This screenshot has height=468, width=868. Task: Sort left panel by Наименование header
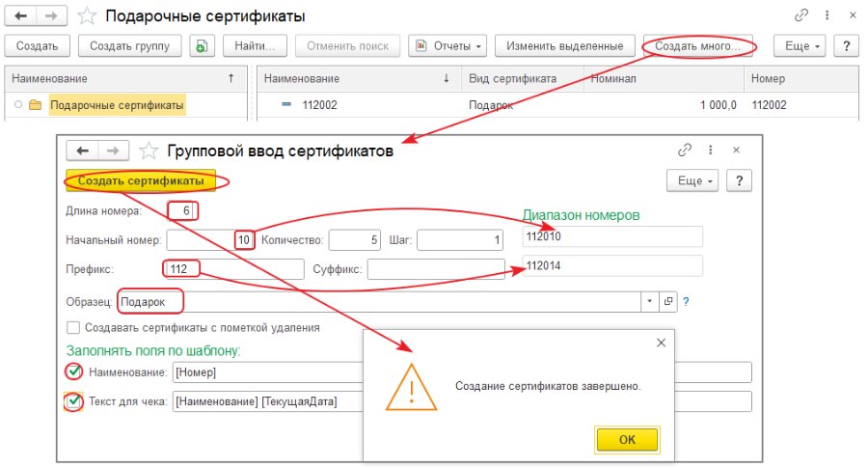click(x=125, y=79)
